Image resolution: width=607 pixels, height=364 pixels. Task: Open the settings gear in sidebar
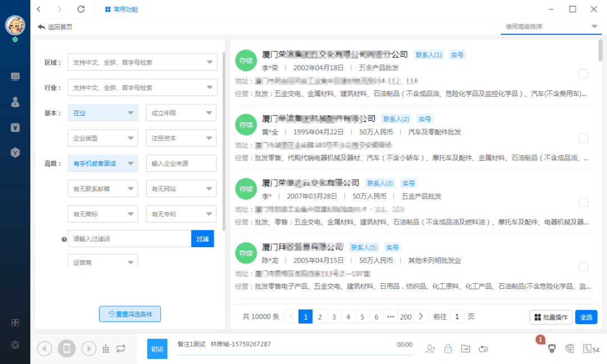point(15,345)
